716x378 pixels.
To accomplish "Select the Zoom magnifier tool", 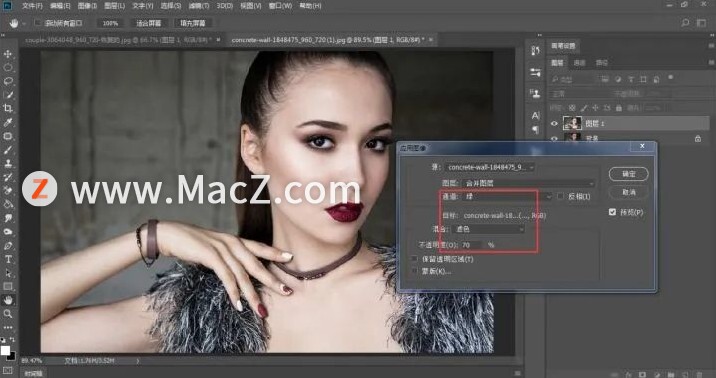I will (x=8, y=314).
